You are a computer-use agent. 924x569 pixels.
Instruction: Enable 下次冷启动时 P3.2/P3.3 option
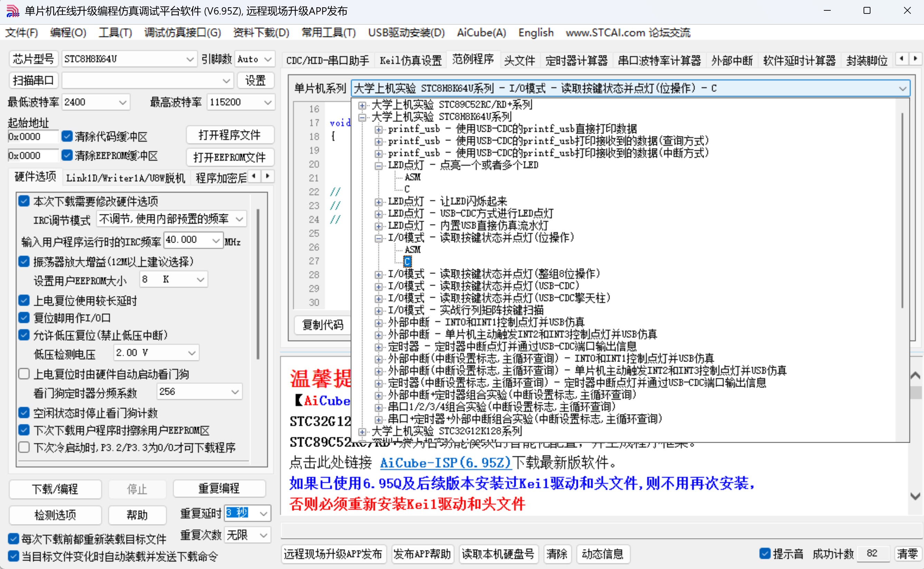(x=24, y=447)
